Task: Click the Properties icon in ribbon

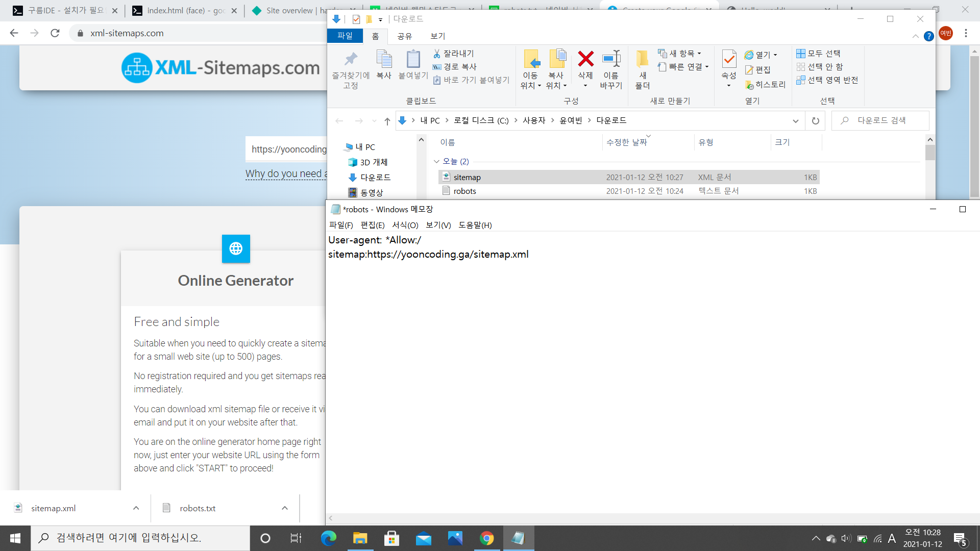Action: [x=729, y=59]
